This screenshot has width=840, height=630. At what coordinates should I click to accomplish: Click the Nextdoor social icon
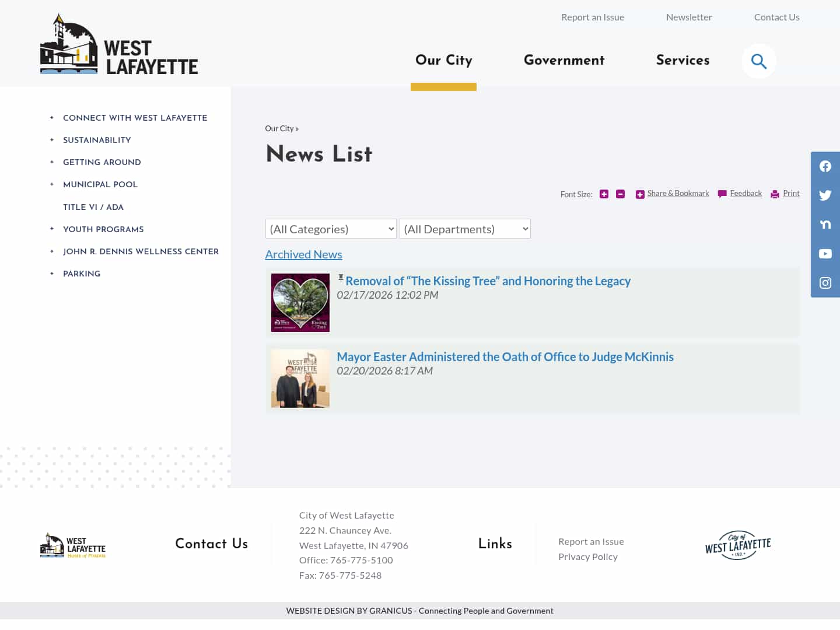825,225
